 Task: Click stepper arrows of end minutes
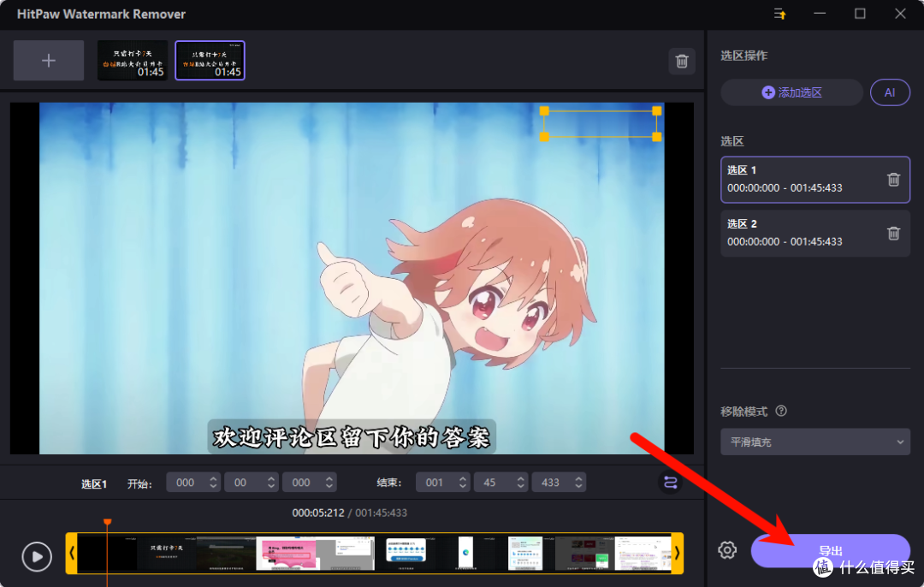pos(463,483)
